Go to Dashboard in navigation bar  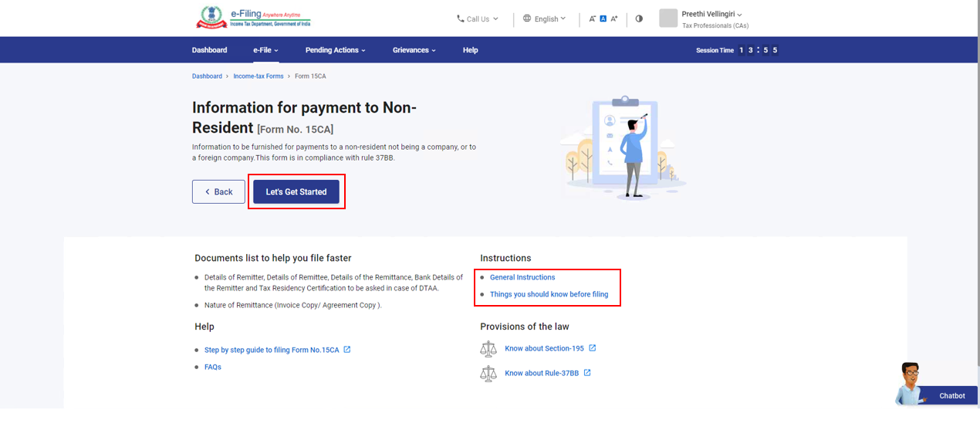pos(209,50)
